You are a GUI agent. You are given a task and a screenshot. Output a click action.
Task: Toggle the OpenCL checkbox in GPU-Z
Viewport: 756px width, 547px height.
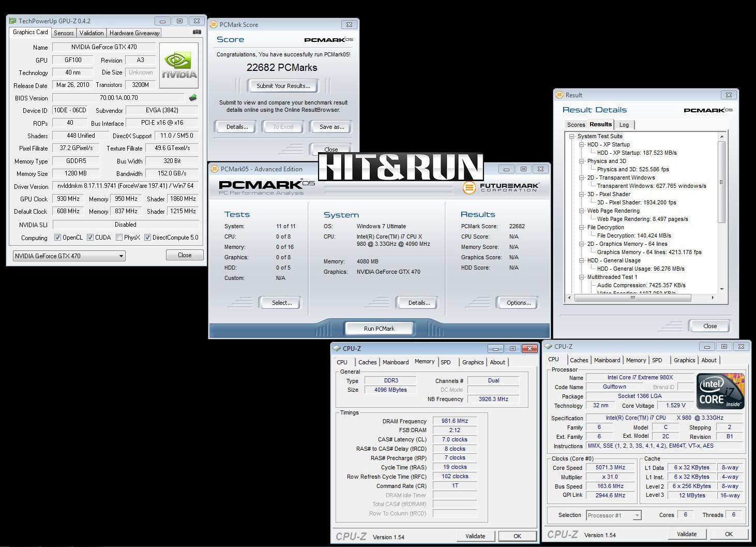[x=58, y=238]
